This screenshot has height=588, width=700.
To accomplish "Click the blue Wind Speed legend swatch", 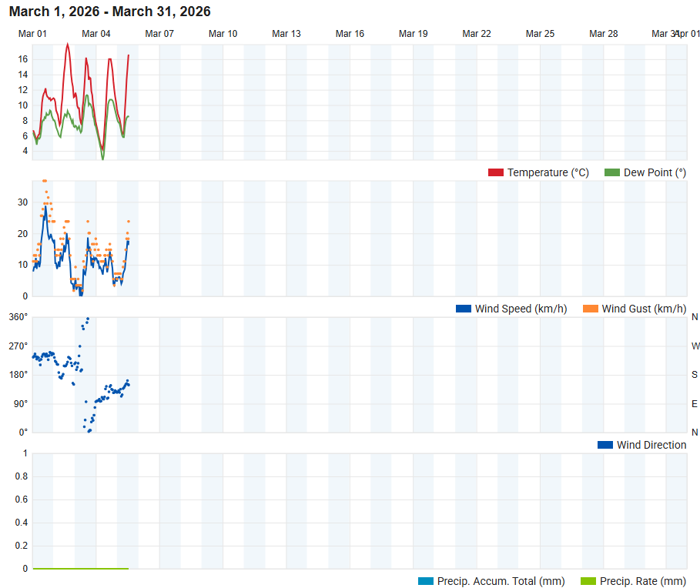I will tap(464, 309).
